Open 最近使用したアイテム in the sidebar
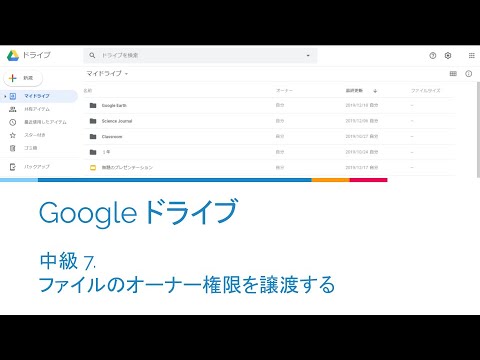Screen dimensions: 480x360 [45, 122]
